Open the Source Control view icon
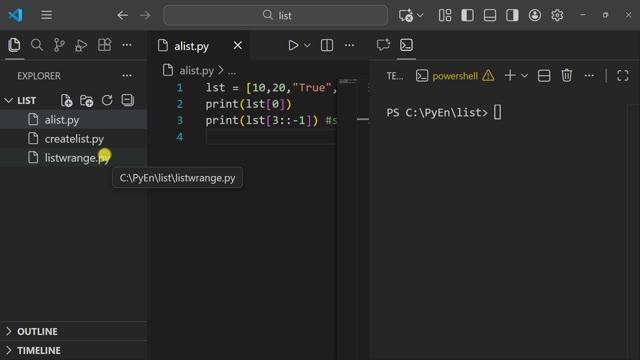This screenshot has width=640, height=360. point(59,45)
